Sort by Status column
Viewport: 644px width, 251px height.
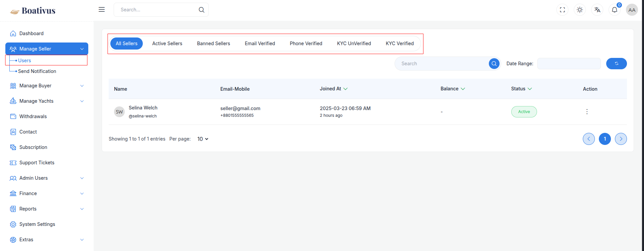[522, 89]
